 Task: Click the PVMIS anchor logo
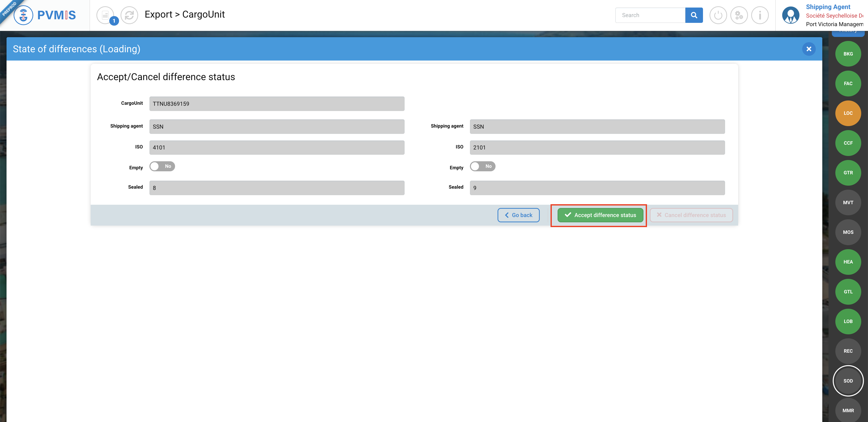coord(24,15)
